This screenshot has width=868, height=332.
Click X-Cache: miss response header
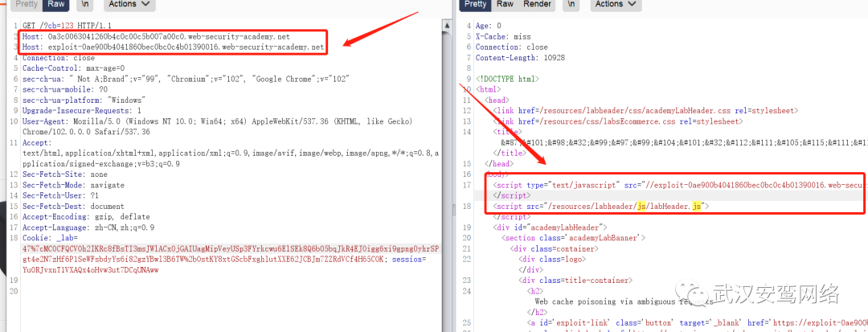coord(502,36)
